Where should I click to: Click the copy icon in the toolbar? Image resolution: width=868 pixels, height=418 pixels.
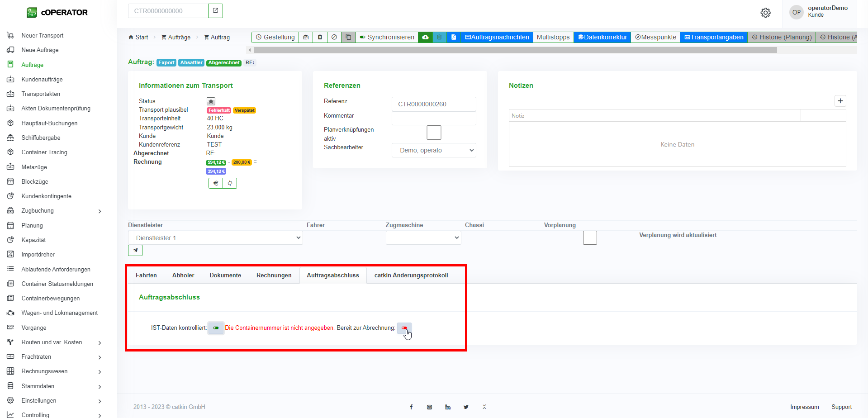click(x=348, y=37)
